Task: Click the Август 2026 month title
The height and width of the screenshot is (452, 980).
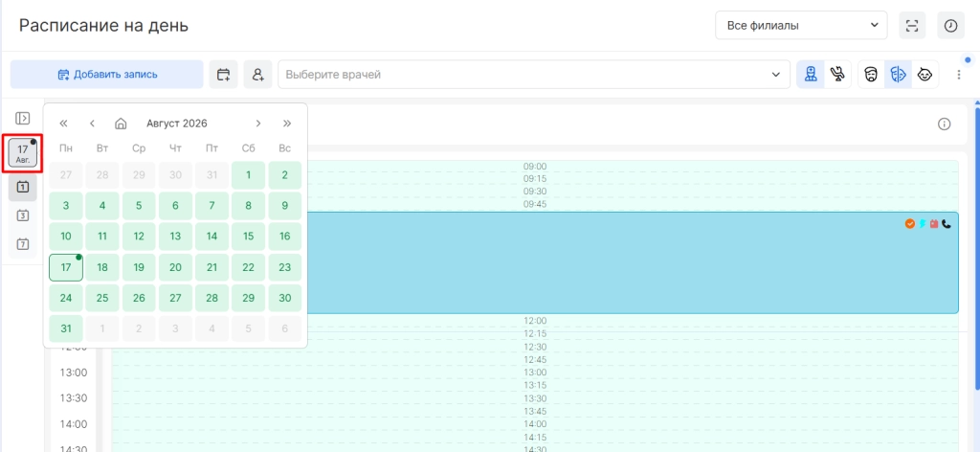Action: pyautogui.click(x=177, y=124)
